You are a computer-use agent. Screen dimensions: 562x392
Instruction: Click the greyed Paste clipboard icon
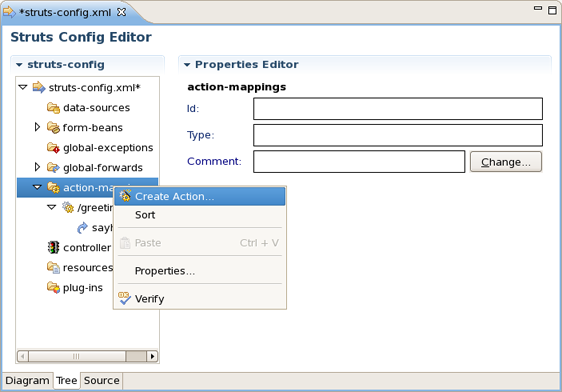tap(125, 243)
